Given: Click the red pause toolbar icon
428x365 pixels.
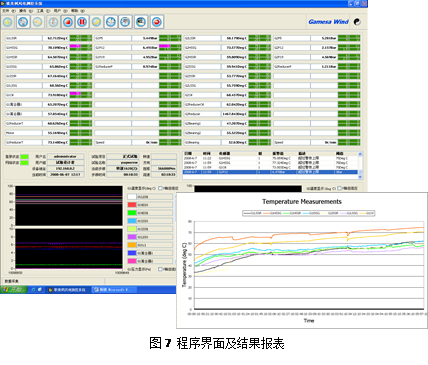Looking at the screenshot, I should (82, 22).
